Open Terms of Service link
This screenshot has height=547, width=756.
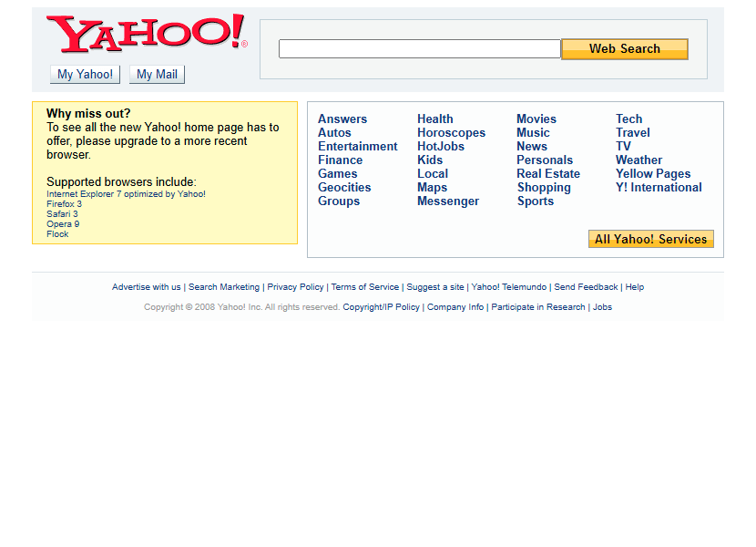[x=365, y=287]
